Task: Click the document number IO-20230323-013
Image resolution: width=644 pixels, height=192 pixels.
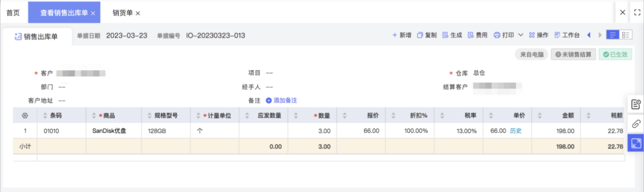Action: coord(216,36)
